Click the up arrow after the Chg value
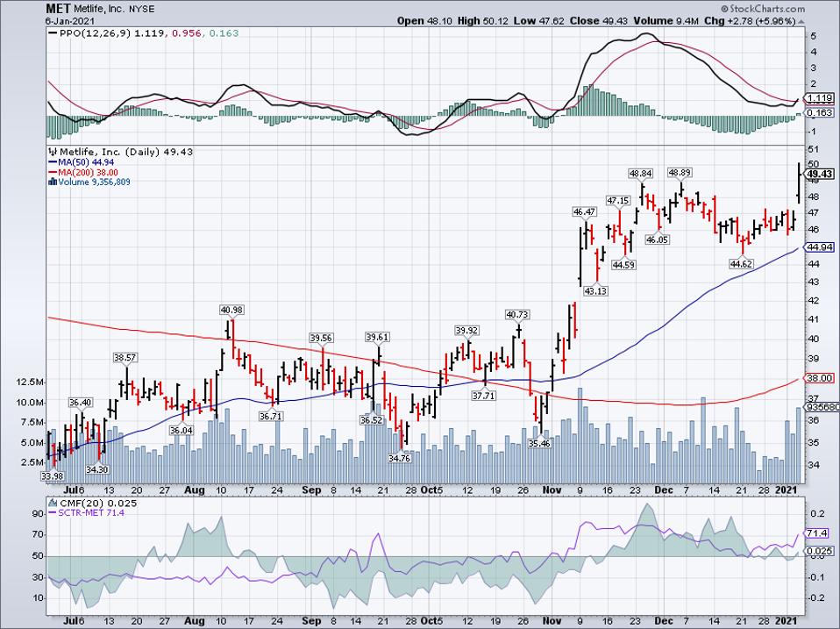 801,21
